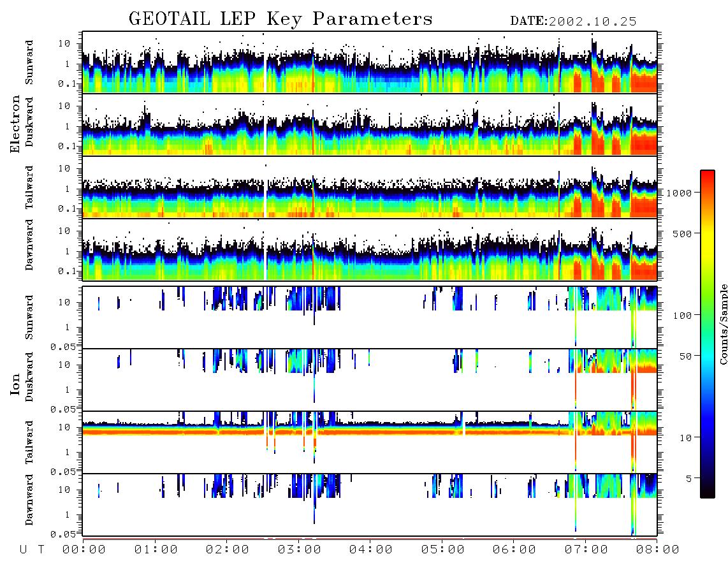Select the Ion "Duskward" panel label

[x=29, y=377]
